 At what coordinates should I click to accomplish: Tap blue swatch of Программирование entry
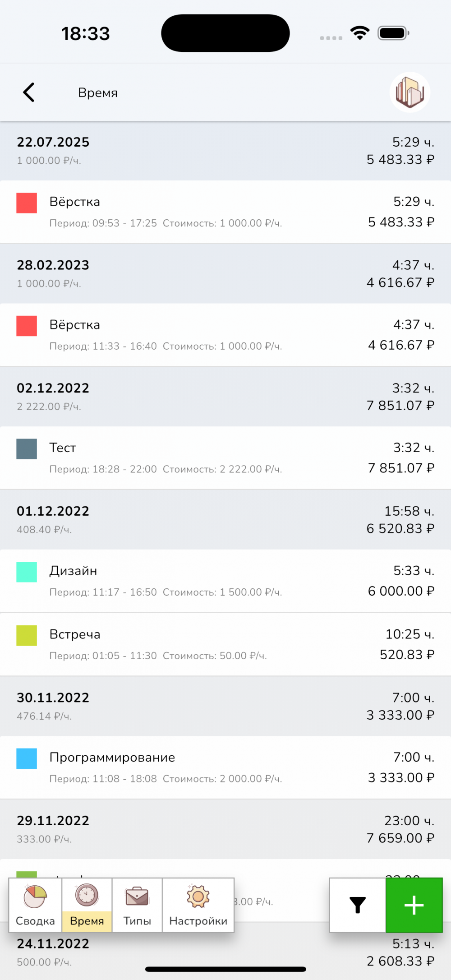tap(27, 758)
